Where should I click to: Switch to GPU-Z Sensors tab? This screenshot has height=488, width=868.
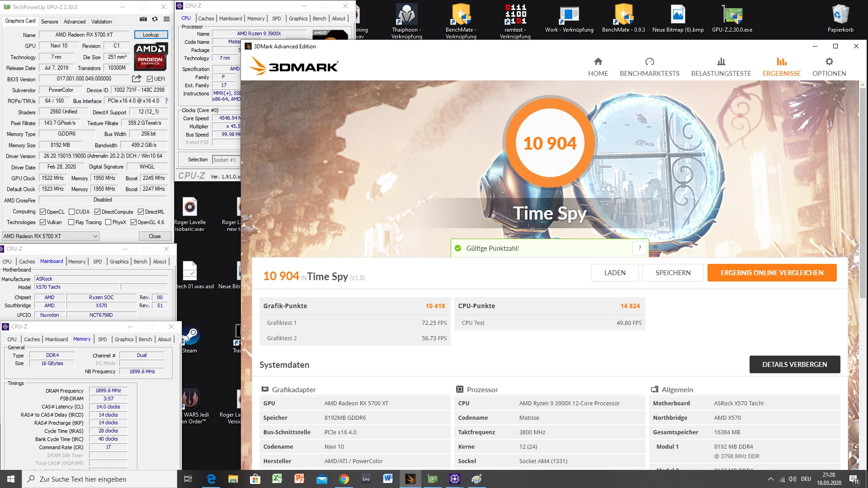[x=49, y=22]
